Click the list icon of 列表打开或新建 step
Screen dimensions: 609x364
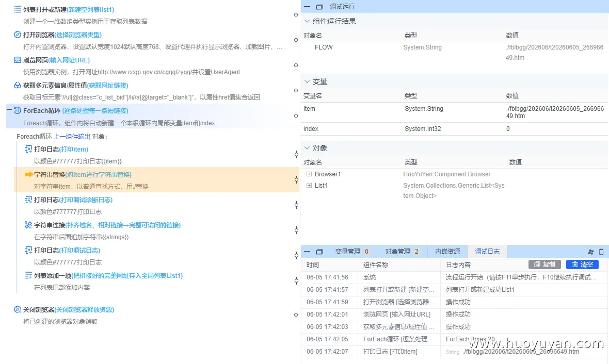[x=18, y=9]
